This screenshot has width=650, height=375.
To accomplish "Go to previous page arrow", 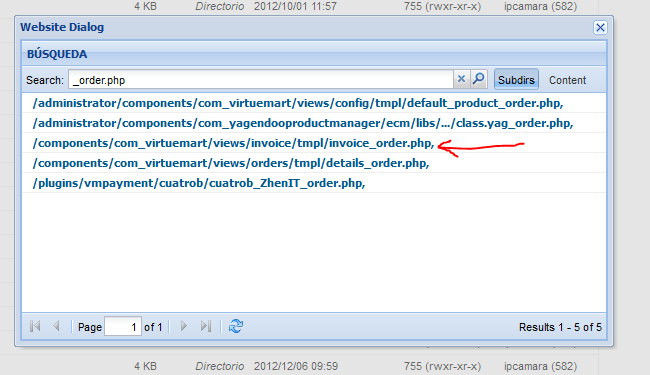I will [x=57, y=327].
